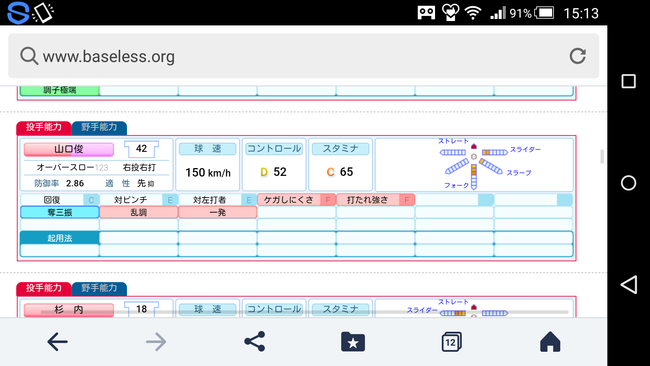Tap the page scrollbar thumb
650x366 pixels.
click(x=602, y=157)
